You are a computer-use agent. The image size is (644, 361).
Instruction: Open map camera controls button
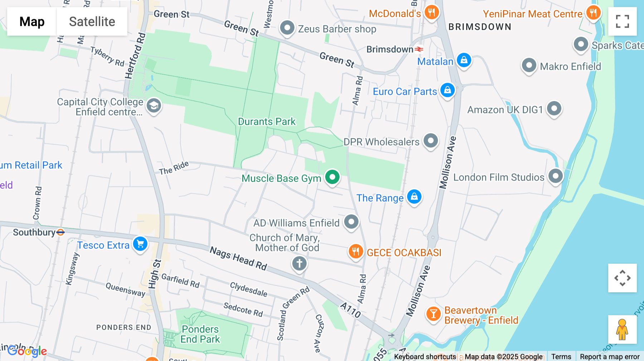pyautogui.click(x=623, y=278)
